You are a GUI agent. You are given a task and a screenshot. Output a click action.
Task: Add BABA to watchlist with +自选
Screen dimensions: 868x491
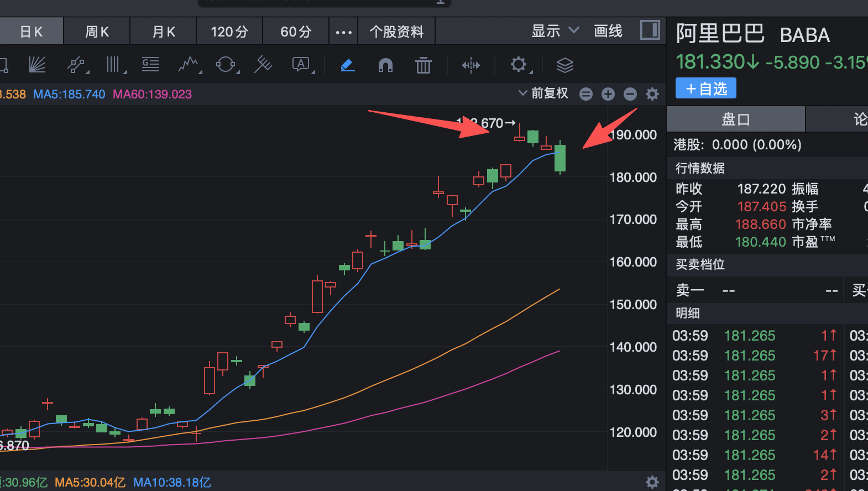click(706, 88)
